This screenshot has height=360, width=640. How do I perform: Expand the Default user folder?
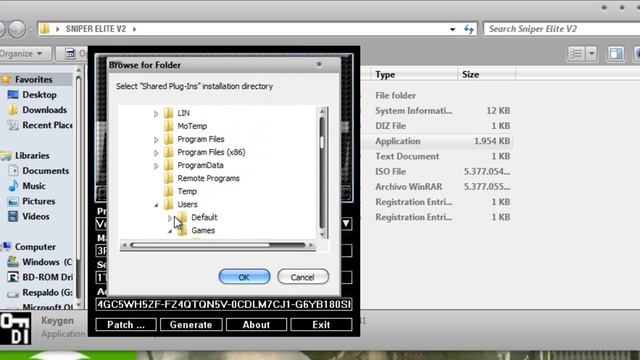[170, 218]
